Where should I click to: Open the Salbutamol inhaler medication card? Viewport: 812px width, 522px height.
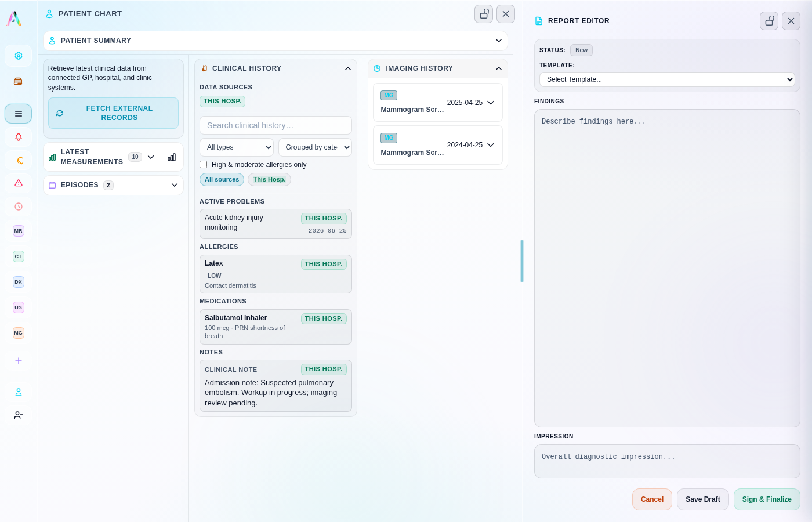pyautogui.click(x=275, y=327)
